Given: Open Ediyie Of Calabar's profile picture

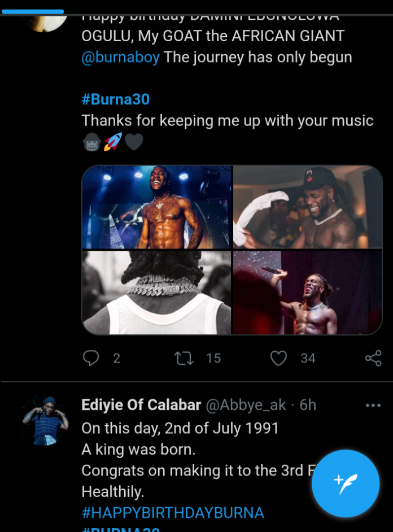Looking at the screenshot, I should (x=45, y=421).
